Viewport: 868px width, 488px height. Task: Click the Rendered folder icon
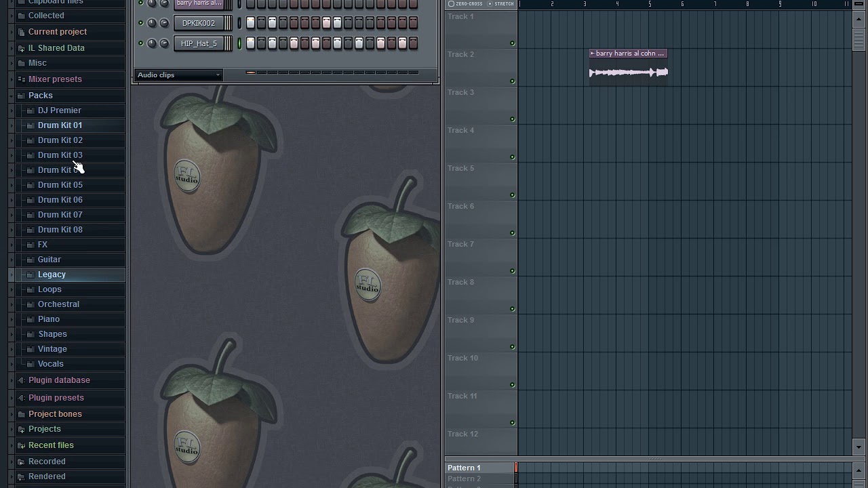click(x=21, y=476)
